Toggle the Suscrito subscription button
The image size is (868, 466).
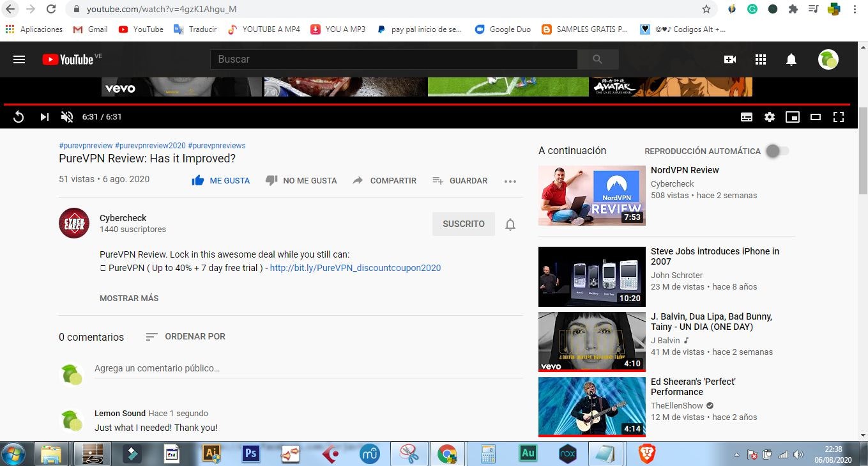[464, 224]
